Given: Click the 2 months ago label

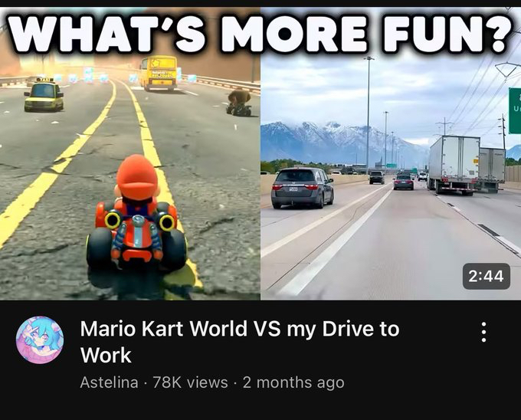Looking at the screenshot, I should (x=293, y=382).
